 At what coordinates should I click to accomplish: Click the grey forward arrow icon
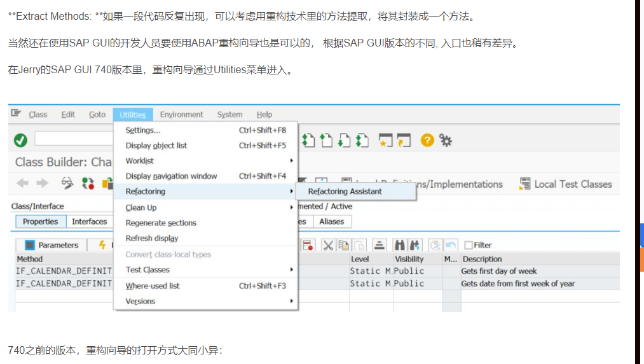pyautogui.click(x=42, y=183)
